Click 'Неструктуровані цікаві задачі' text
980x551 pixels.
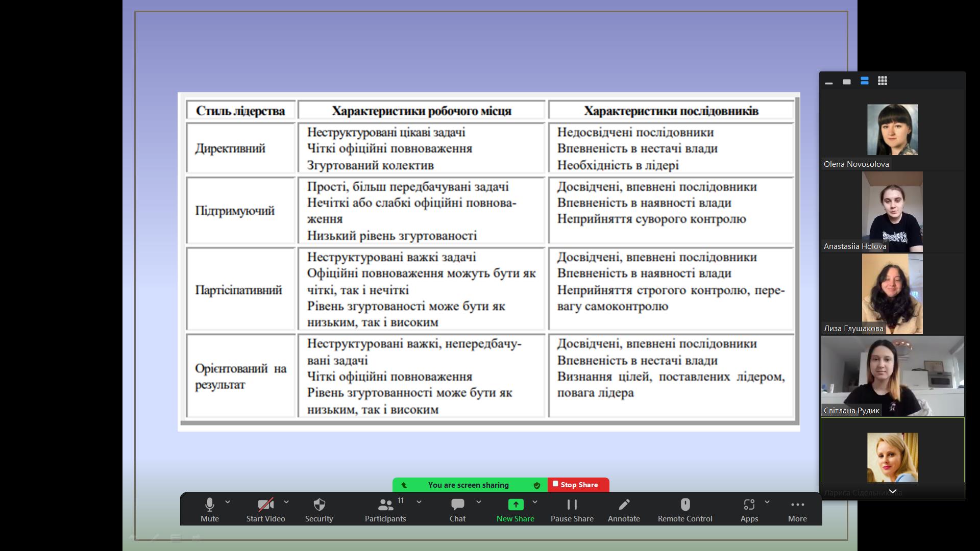(x=386, y=132)
